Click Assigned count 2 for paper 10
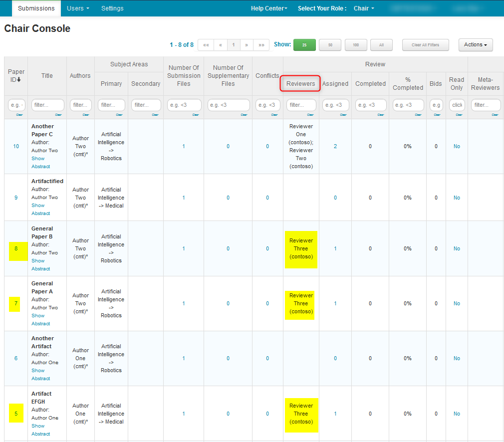Image resolution: width=504 pixels, height=442 pixels. (335, 146)
